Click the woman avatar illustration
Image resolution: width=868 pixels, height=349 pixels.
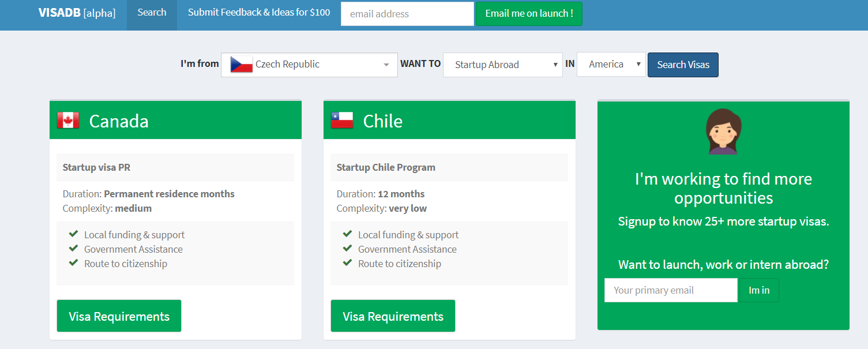pyautogui.click(x=723, y=132)
